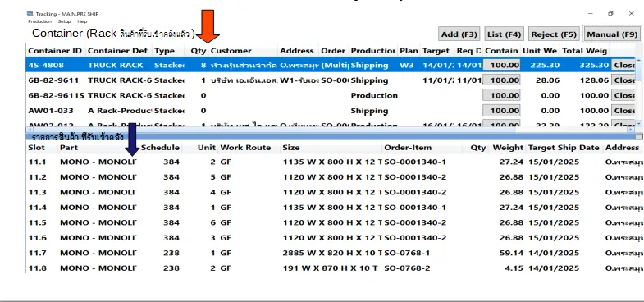Viewport: 644px width, 302px height.
Task: Click the Order column header
Action: pos(334,51)
